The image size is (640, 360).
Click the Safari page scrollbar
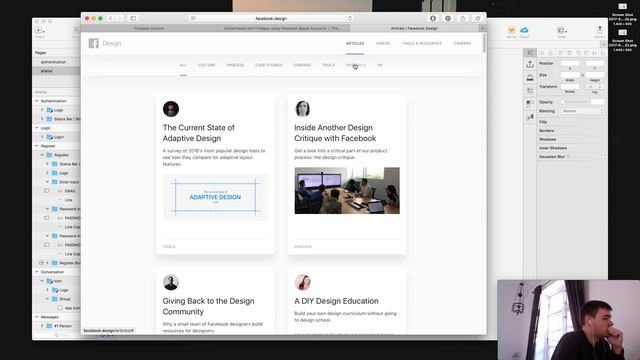(484, 43)
